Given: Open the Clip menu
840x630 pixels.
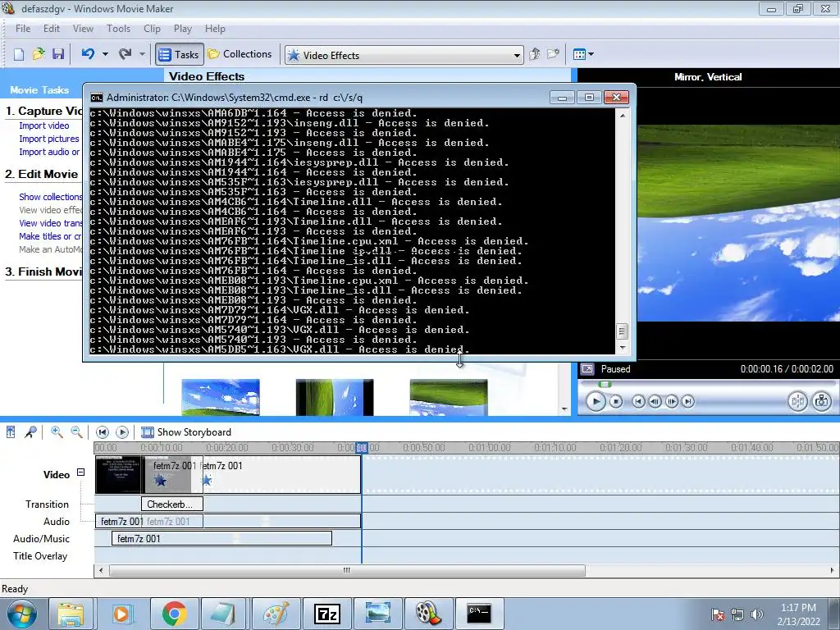Looking at the screenshot, I should pos(152,29).
